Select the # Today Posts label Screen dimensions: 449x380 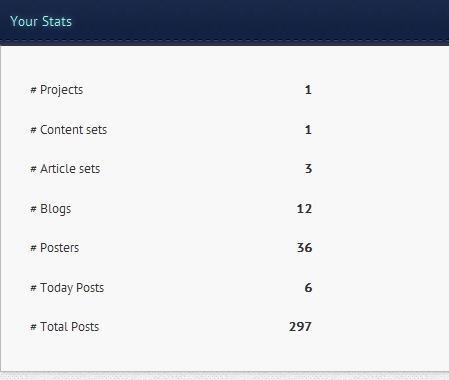coord(67,288)
